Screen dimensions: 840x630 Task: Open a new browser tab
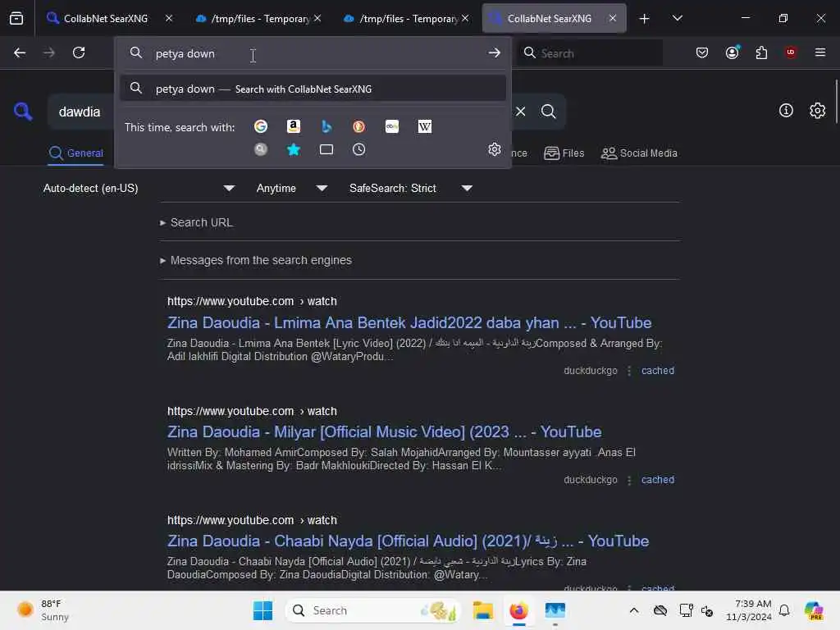tap(644, 19)
